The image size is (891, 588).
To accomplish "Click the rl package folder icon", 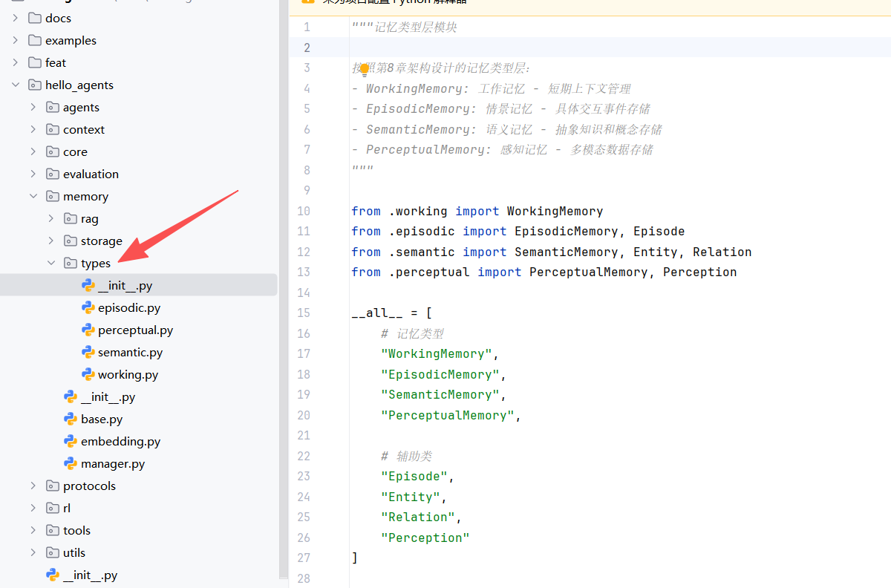I will pyautogui.click(x=53, y=508).
